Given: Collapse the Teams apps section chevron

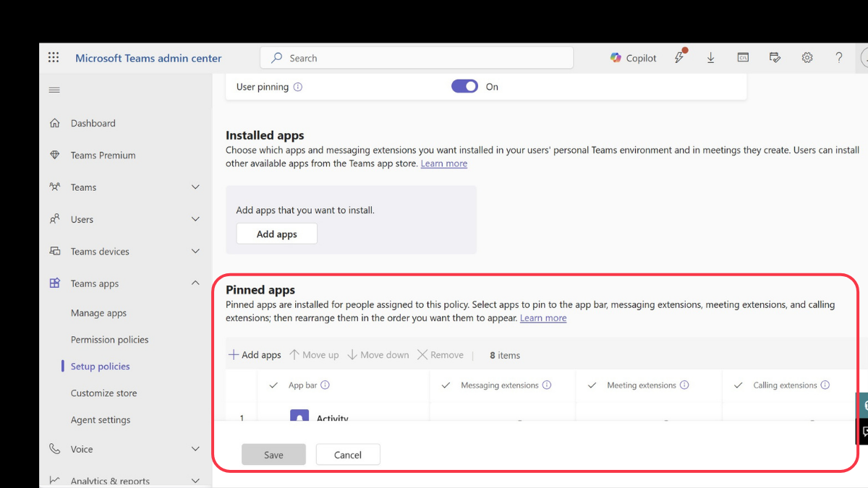Looking at the screenshot, I should pyautogui.click(x=195, y=283).
